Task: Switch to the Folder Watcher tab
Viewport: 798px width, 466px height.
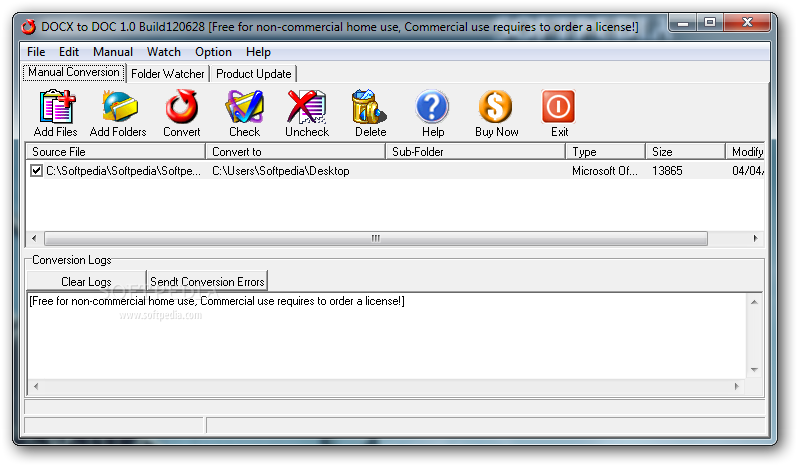Action: coord(168,74)
